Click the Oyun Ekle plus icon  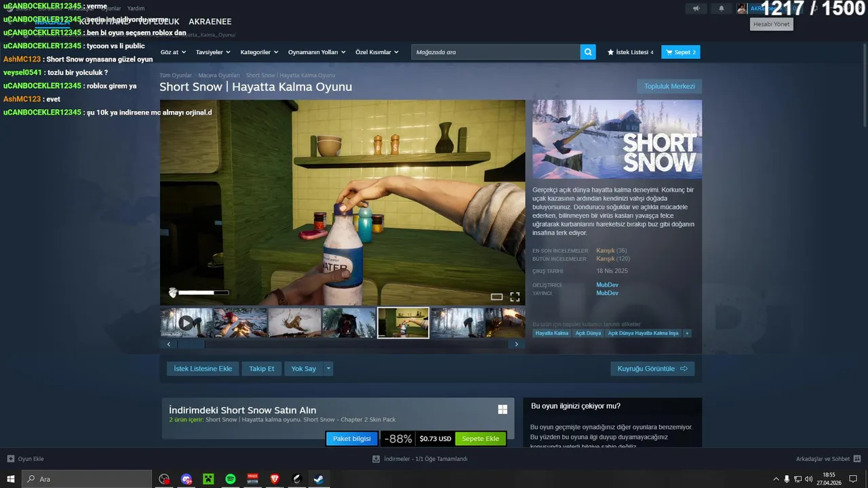pos(10,459)
